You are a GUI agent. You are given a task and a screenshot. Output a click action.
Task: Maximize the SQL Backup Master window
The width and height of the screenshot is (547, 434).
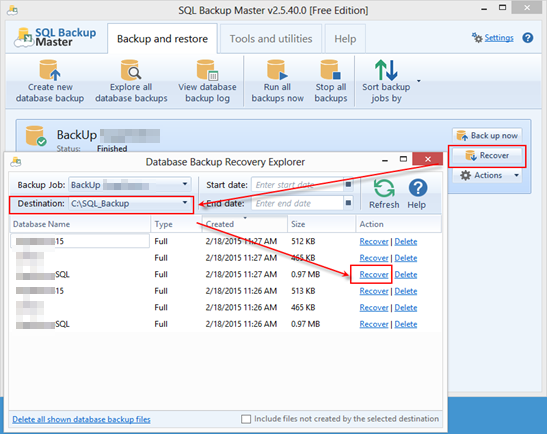click(x=502, y=8)
